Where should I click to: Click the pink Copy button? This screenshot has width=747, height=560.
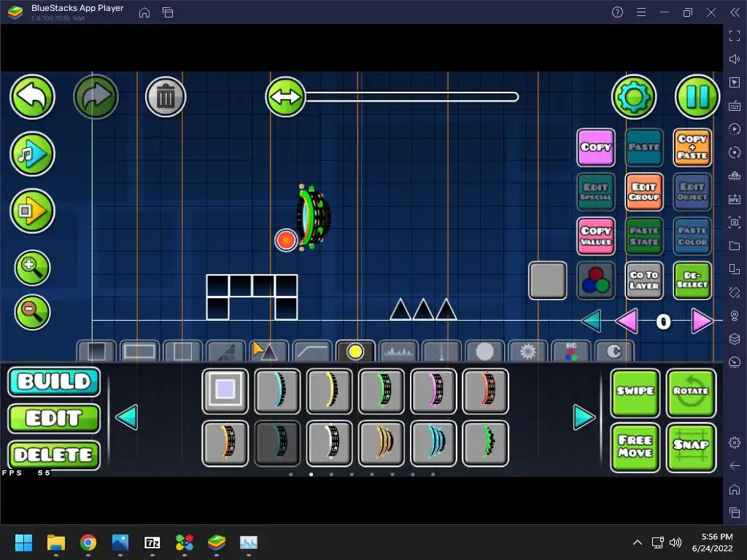595,147
